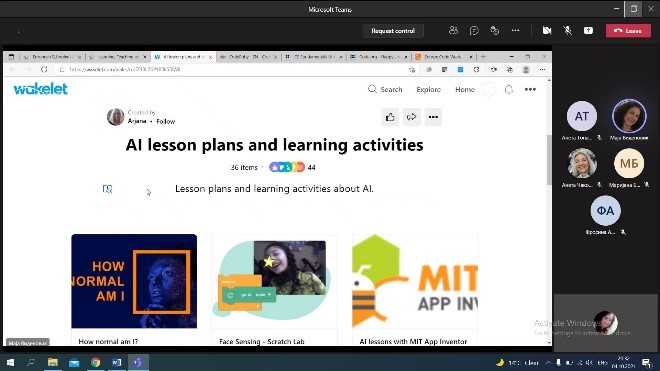
Task: Click Face Sensing - Scratch Lab title
Action: click(x=261, y=341)
